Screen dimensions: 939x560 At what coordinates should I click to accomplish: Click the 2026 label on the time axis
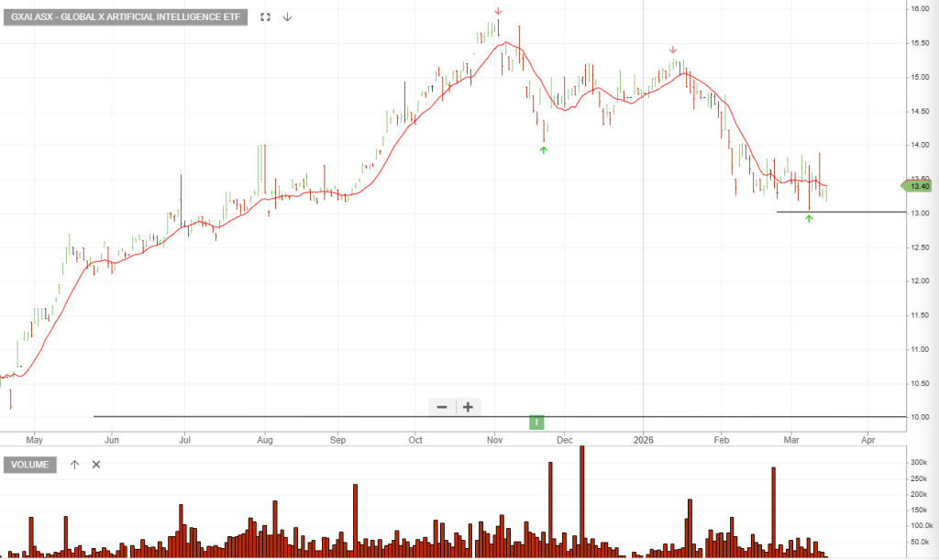click(643, 439)
